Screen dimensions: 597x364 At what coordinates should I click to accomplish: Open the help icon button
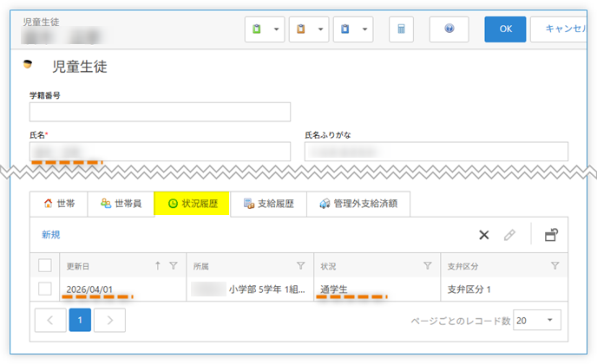point(449,29)
